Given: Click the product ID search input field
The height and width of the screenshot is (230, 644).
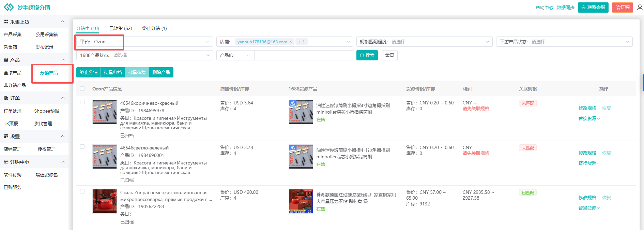Looking at the screenshot, I should 303,55.
